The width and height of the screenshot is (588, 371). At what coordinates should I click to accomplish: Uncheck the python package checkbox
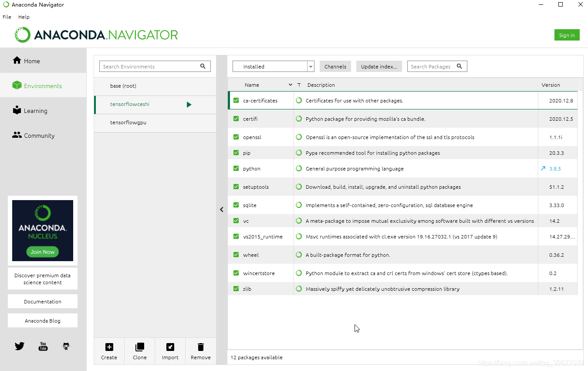click(x=236, y=169)
